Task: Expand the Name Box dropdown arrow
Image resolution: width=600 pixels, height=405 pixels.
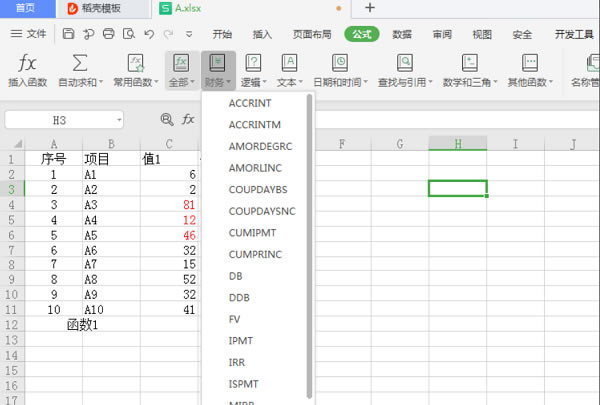Action: [119, 120]
